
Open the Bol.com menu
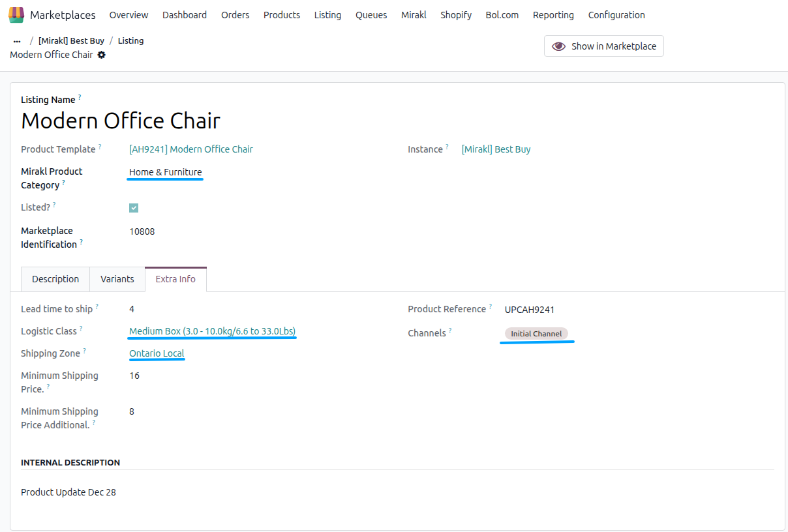click(502, 14)
